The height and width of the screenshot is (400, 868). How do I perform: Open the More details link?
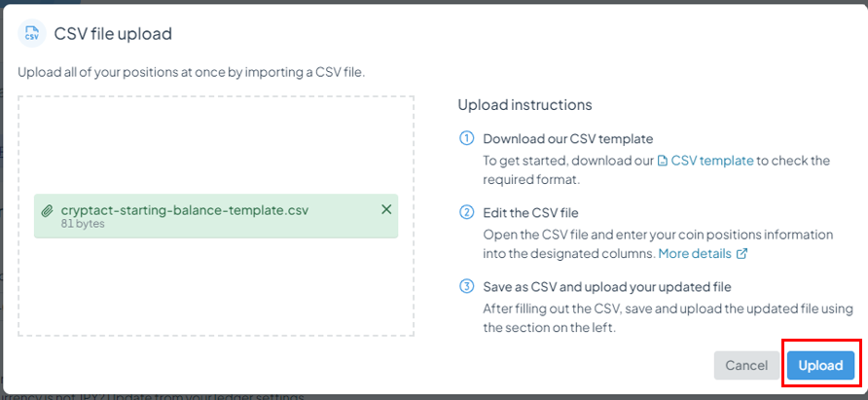point(695,254)
